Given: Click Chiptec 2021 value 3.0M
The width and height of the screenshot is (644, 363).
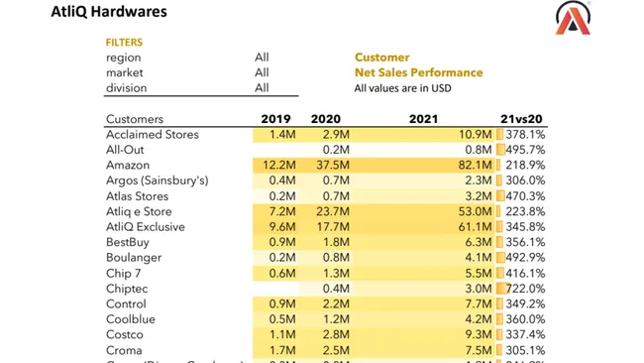Looking at the screenshot, I should 479,289.
